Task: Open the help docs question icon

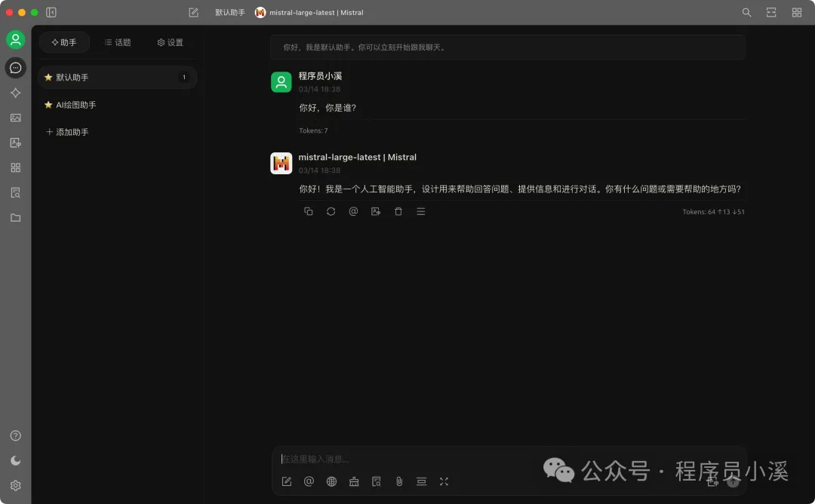Action: point(16,435)
